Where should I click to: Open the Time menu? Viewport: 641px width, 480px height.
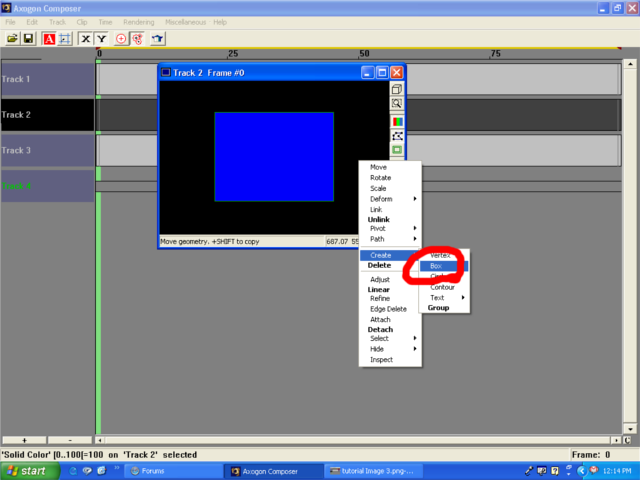(105, 22)
